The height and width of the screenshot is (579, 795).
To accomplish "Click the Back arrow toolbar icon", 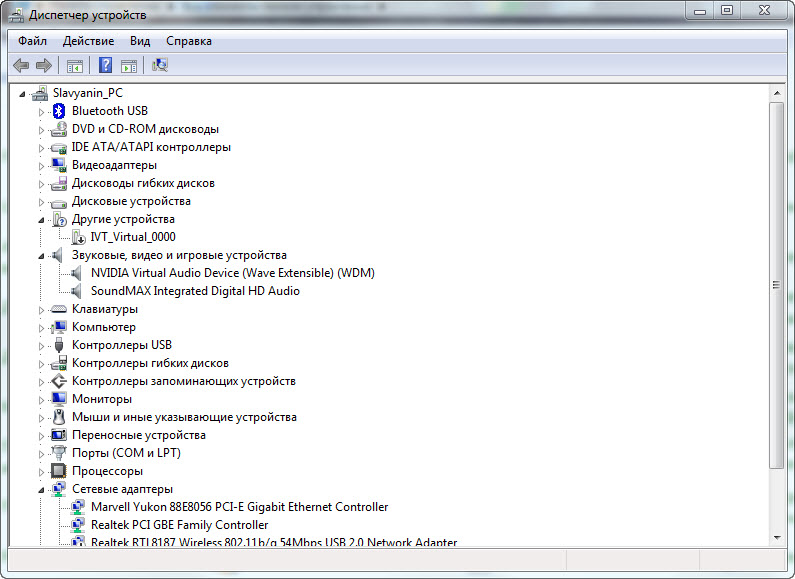I will point(21,65).
